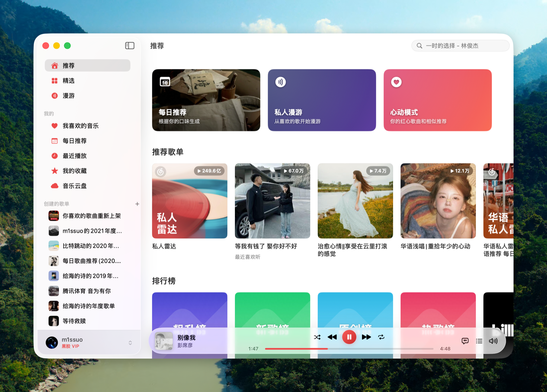Open playlist 给海的诗的年度歌单

point(88,306)
